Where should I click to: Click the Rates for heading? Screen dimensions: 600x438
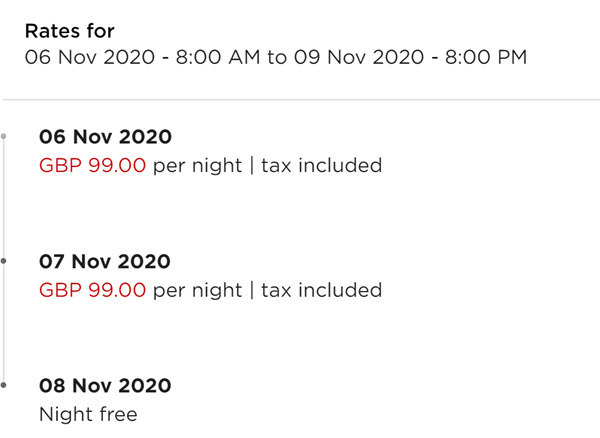[70, 31]
